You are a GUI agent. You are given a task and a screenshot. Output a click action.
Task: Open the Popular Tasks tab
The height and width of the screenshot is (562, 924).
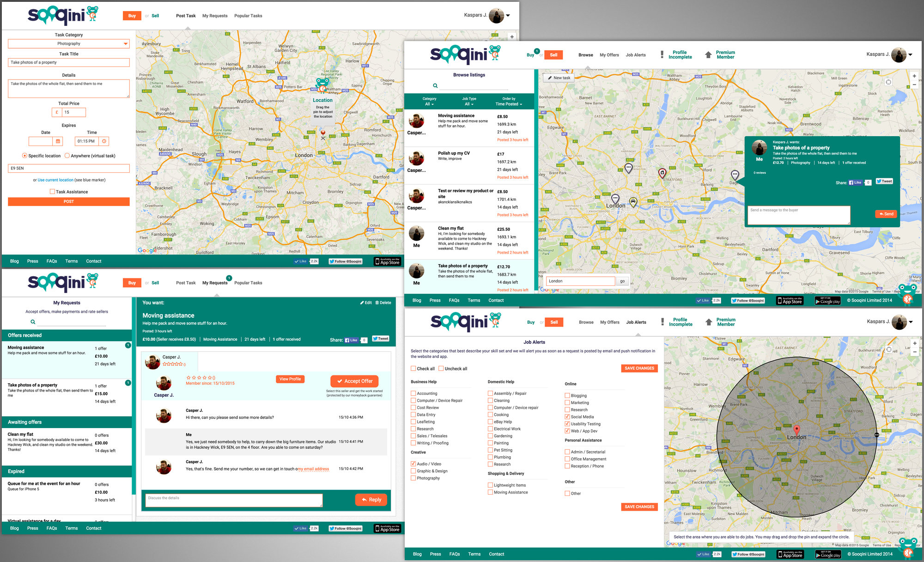[248, 16]
